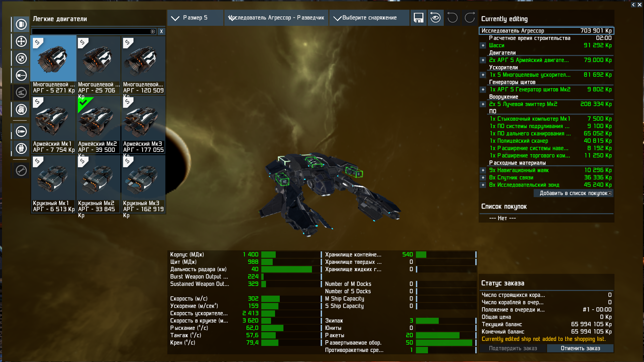The height and width of the screenshot is (362, 644).
Task: Select Армейский Mk1 engine
Action: (x=53, y=124)
